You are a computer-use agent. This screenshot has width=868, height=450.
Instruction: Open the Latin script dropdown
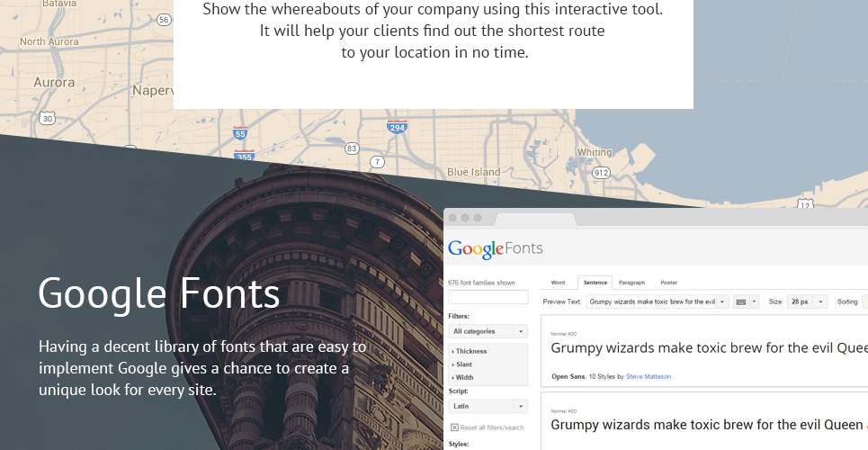(x=488, y=406)
